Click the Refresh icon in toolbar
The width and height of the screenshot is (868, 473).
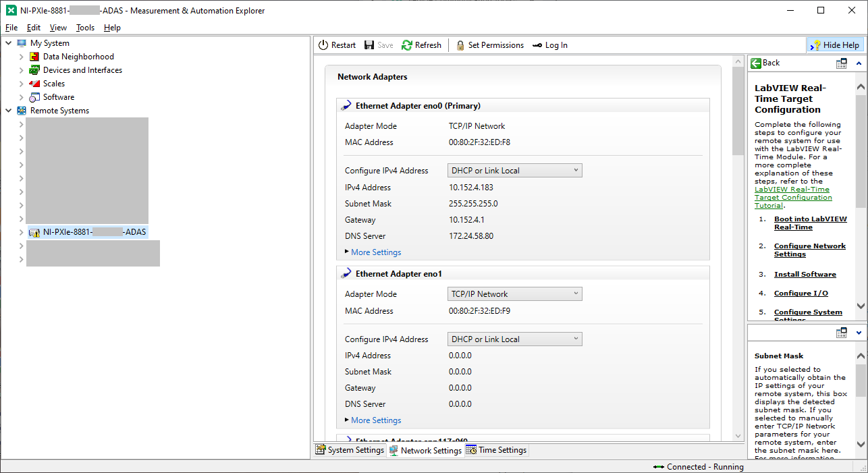(406, 45)
